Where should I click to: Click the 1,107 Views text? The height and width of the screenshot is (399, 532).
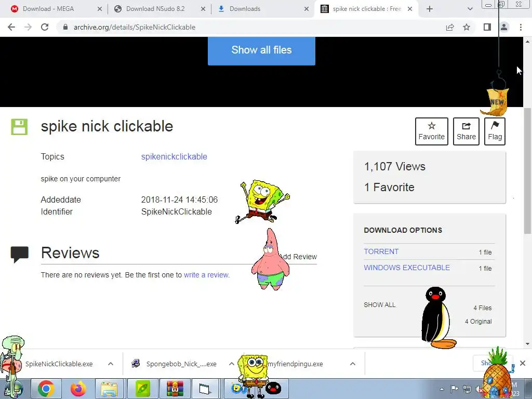[395, 167]
